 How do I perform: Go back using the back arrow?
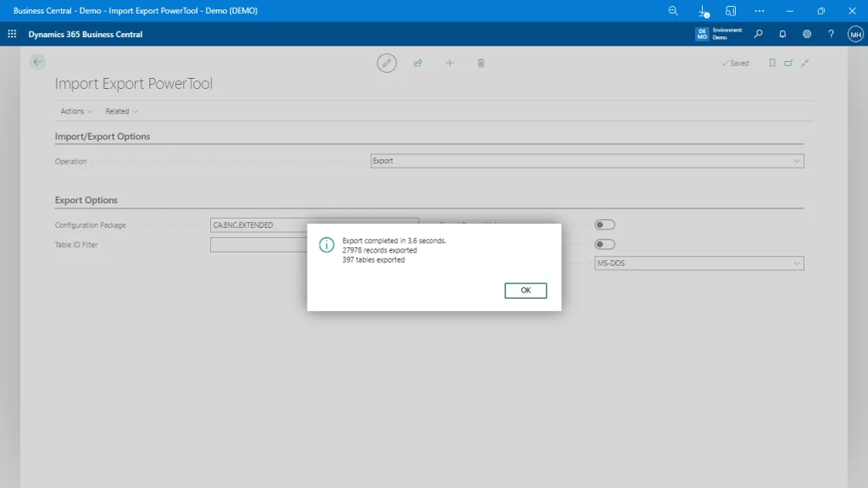(36, 62)
